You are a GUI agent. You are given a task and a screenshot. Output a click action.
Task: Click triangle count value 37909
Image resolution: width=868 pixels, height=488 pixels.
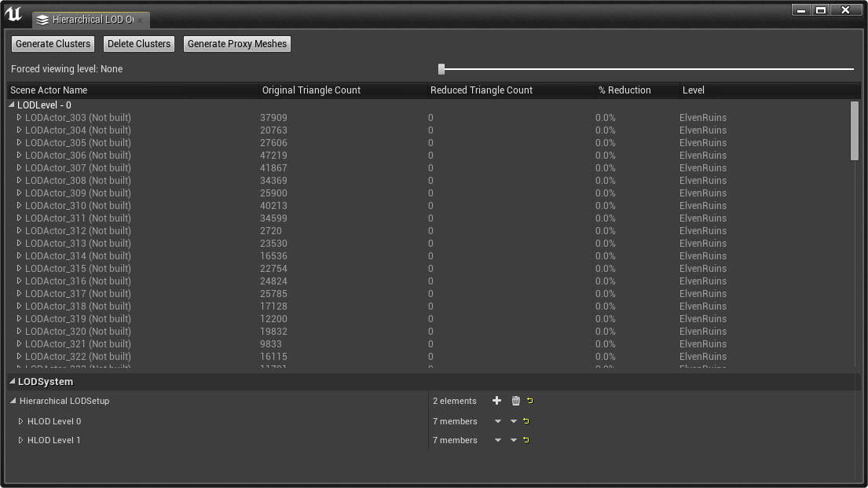coord(273,117)
